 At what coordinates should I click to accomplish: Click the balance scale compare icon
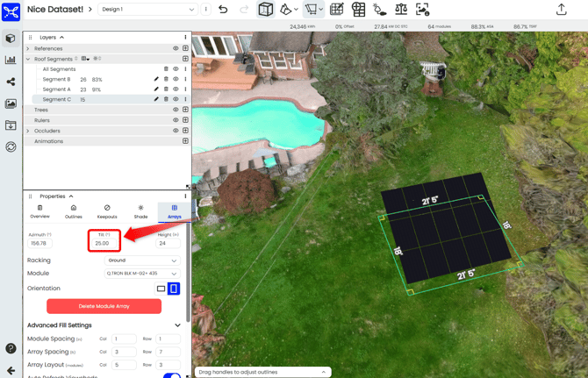tap(401, 10)
